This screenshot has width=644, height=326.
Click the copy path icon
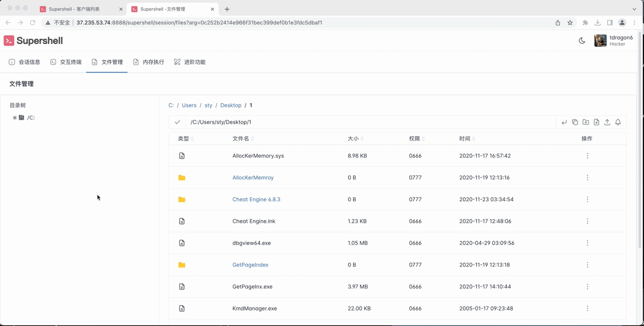[575, 122]
